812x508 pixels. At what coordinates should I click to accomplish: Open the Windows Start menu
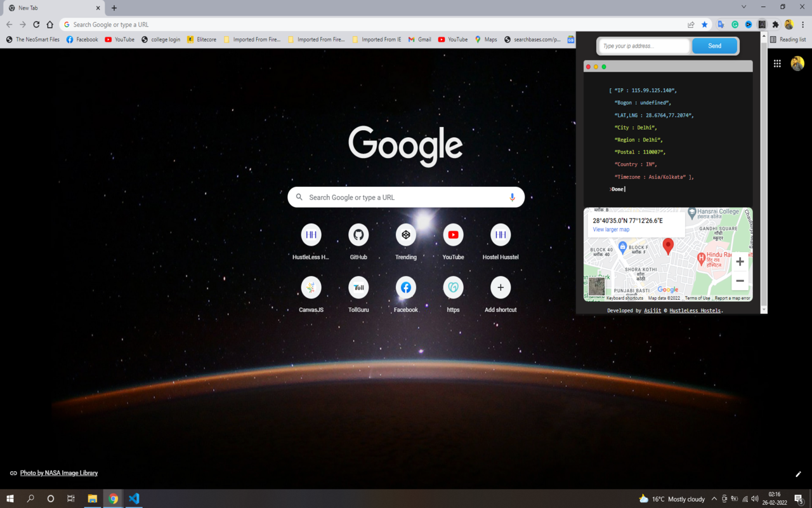10,498
